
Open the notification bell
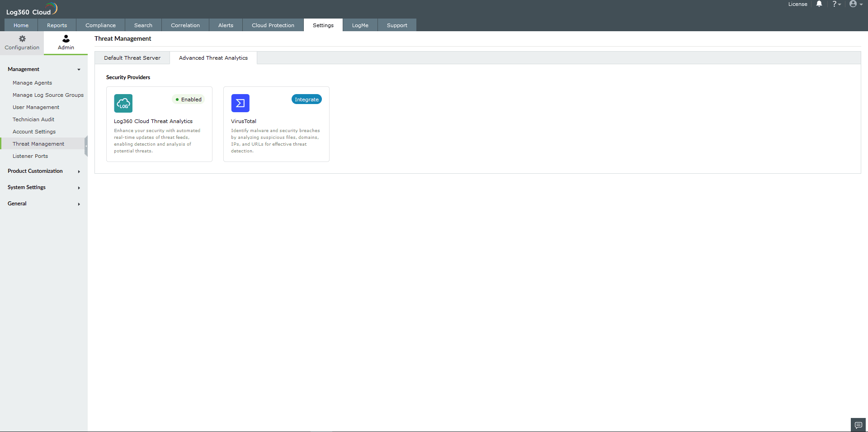pyautogui.click(x=819, y=4)
